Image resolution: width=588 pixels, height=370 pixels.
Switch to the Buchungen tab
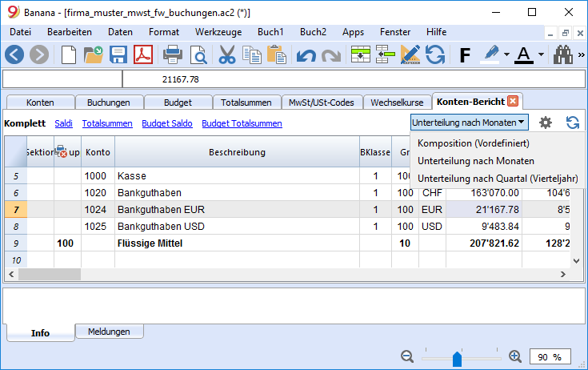pos(108,103)
